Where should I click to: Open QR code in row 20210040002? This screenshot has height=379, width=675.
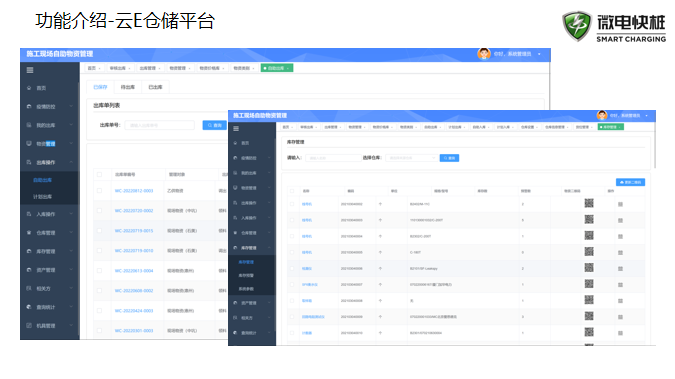pyautogui.click(x=589, y=203)
